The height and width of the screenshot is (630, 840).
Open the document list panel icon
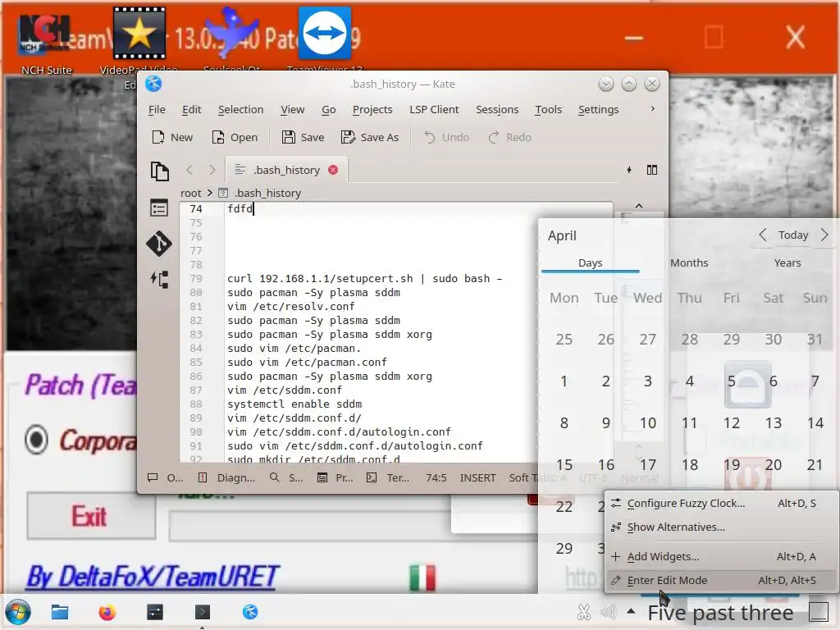click(x=159, y=208)
